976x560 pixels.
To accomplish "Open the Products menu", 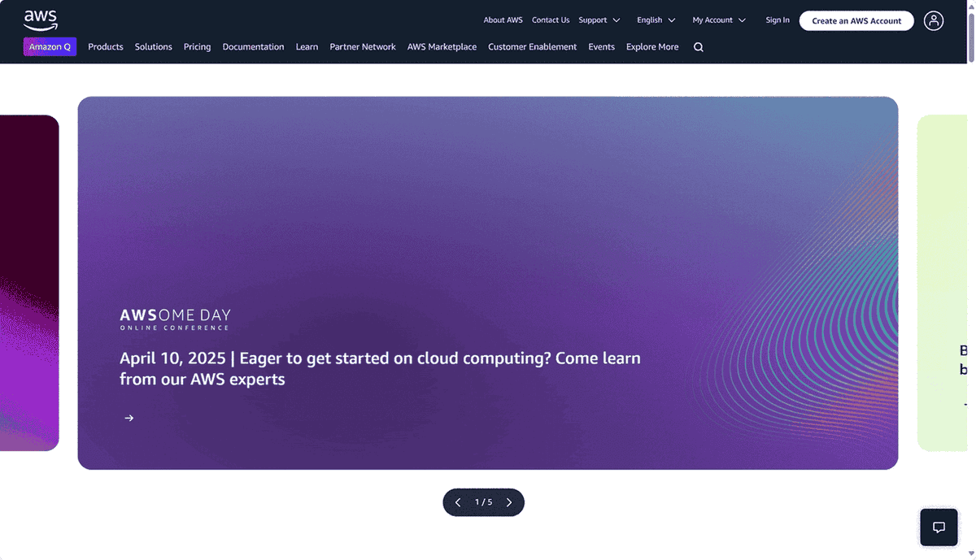I will pyautogui.click(x=106, y=47).
